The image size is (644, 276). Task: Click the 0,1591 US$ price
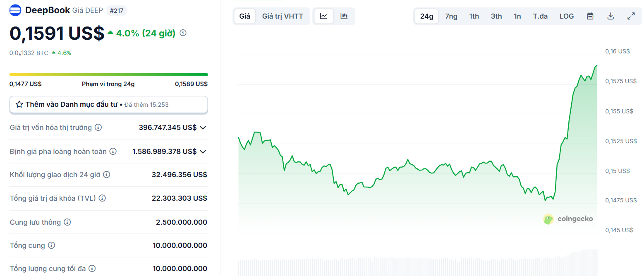pyautogui.click(x=57, y=33)
